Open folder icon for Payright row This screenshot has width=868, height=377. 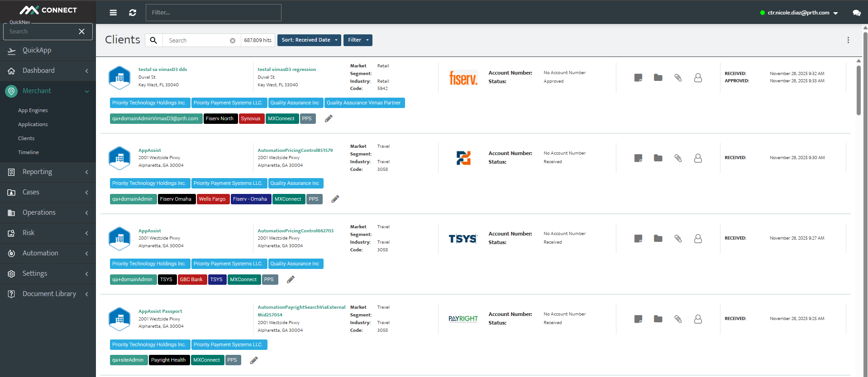[658, 319]
